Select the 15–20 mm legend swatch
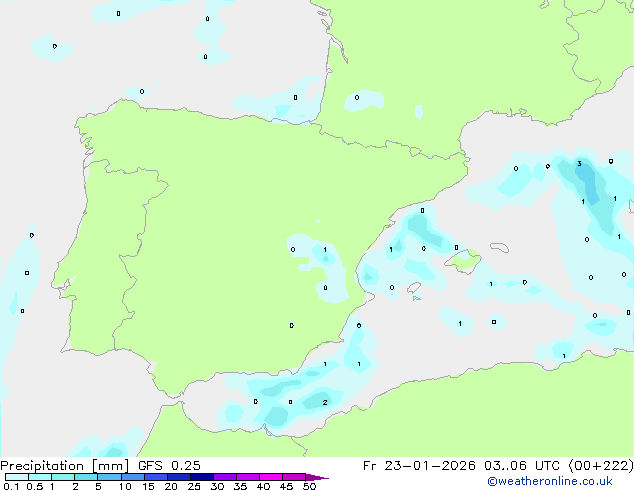 pos(156,477)
